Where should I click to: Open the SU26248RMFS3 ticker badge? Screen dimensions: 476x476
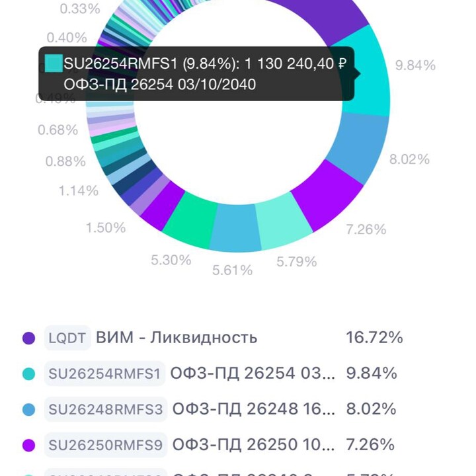tap(106, 409)
